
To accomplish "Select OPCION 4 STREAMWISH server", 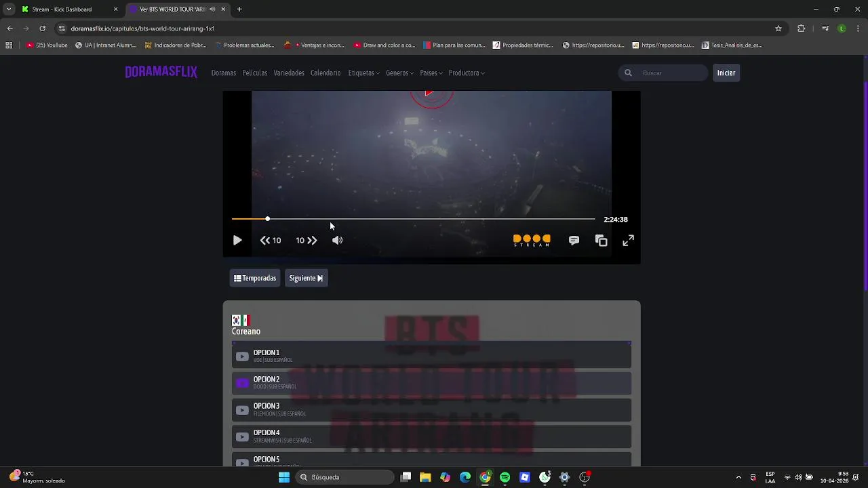I will pos(431,436).
